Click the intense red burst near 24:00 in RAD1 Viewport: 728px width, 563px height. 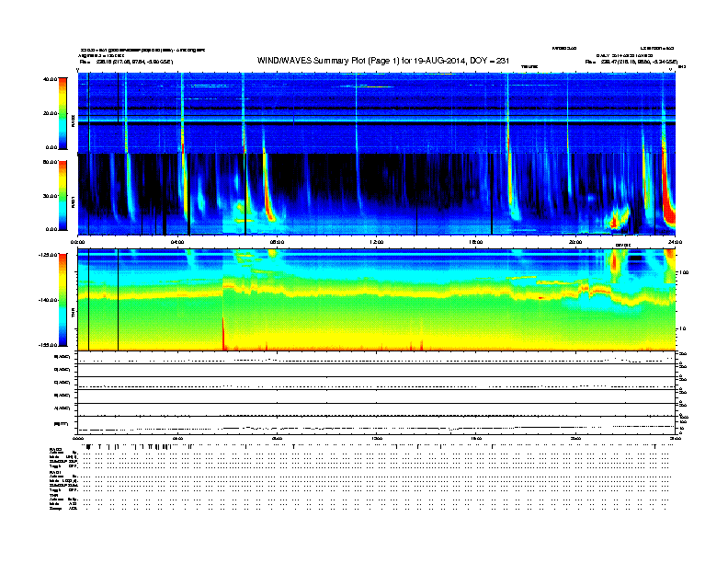[668, 204]
